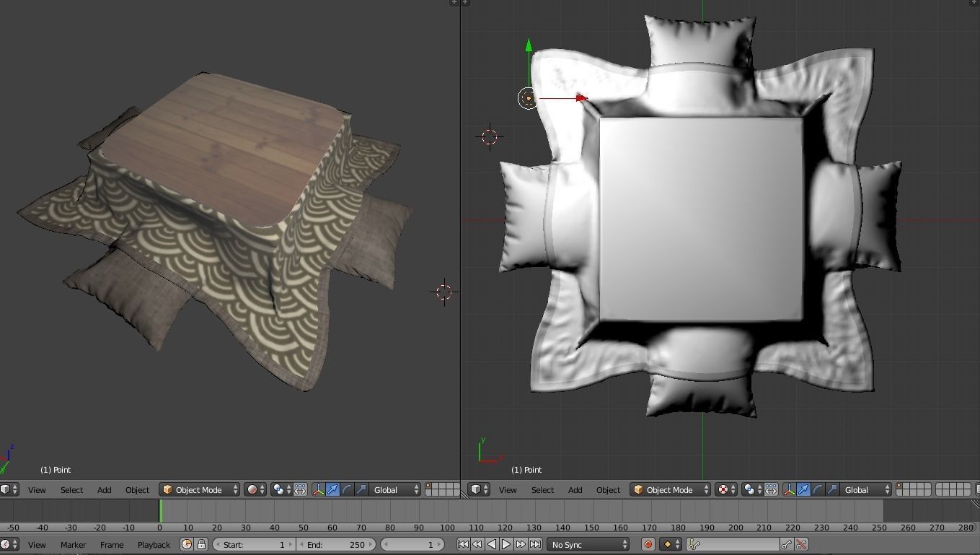The height and width of the screenshot is (555, 980).
Task: Open Select menu in right 3D viewport
Action: [x=542, y=489]
